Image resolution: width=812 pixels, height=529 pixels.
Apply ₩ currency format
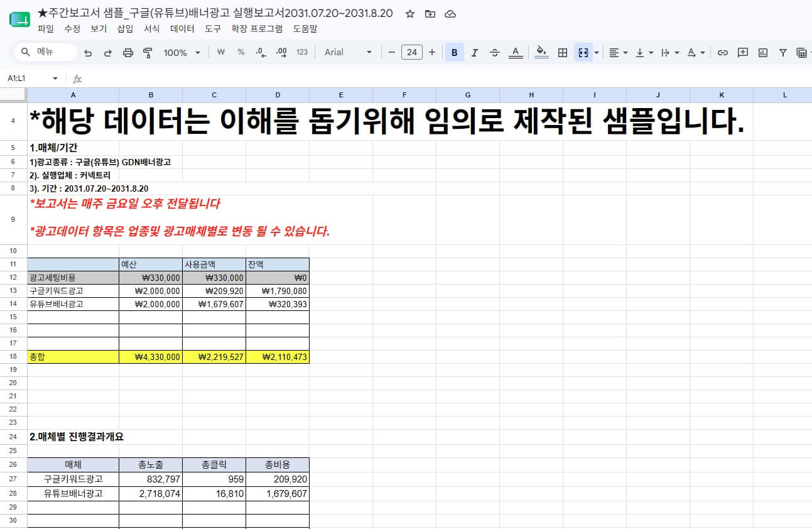(x=220, y=52)
